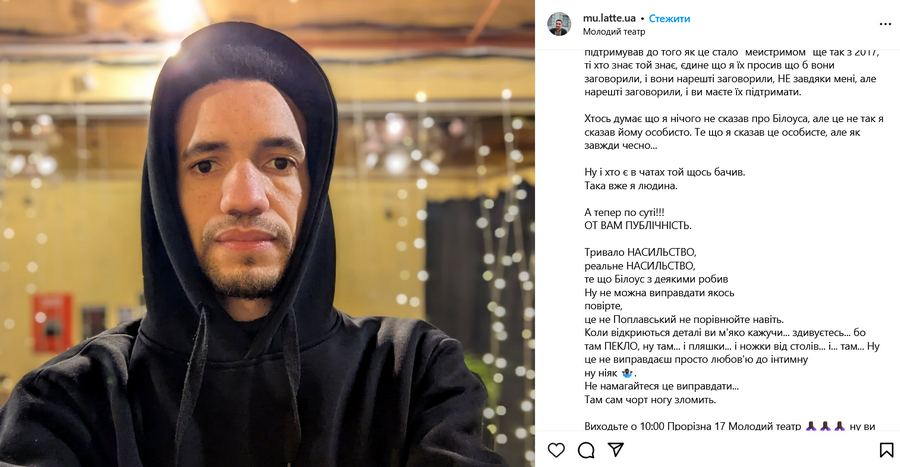Screen dimensions: 900x467
Task: Open the mu.latte.ua username link
Action: [609, 18]
